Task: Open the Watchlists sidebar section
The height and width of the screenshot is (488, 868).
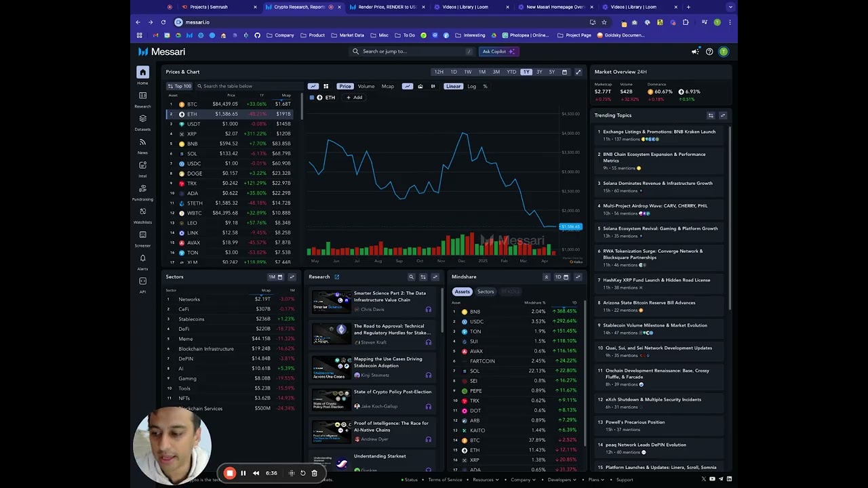Action: click(x=142, y=215)
